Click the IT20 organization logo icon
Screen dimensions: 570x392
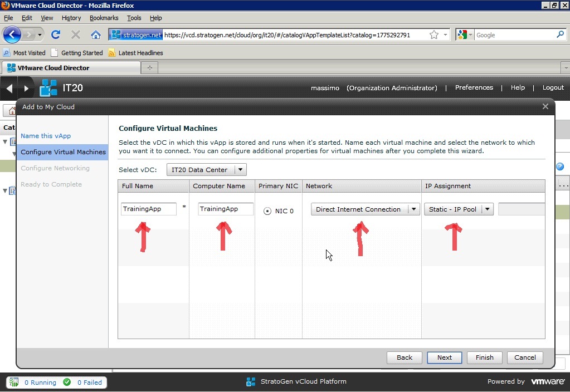click(48, 88)
